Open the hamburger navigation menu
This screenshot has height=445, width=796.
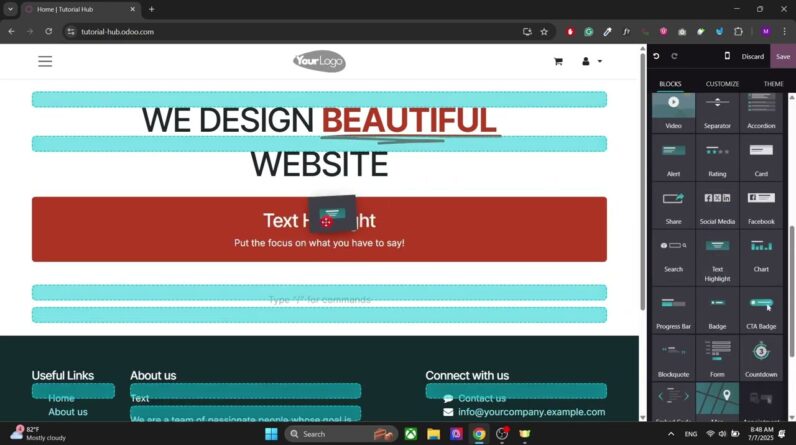[x=45, y=61]
